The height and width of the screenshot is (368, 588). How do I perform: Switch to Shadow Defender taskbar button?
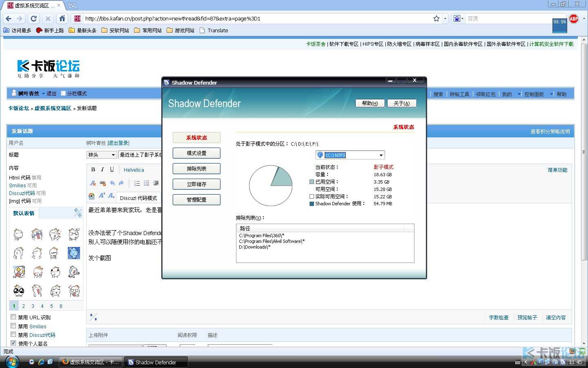click(x=156, y=362)
